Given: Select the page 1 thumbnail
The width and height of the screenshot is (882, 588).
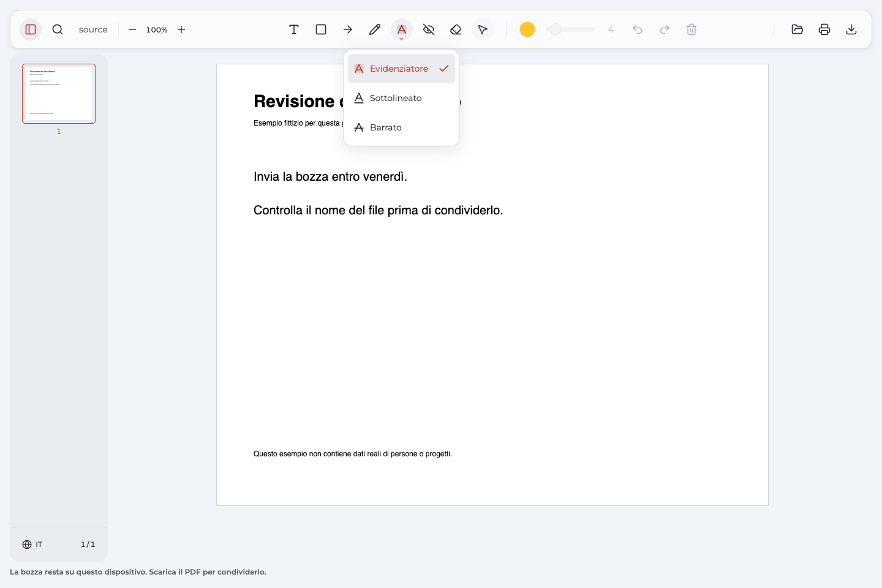Looking at the screenshot, I should (59, 94).
